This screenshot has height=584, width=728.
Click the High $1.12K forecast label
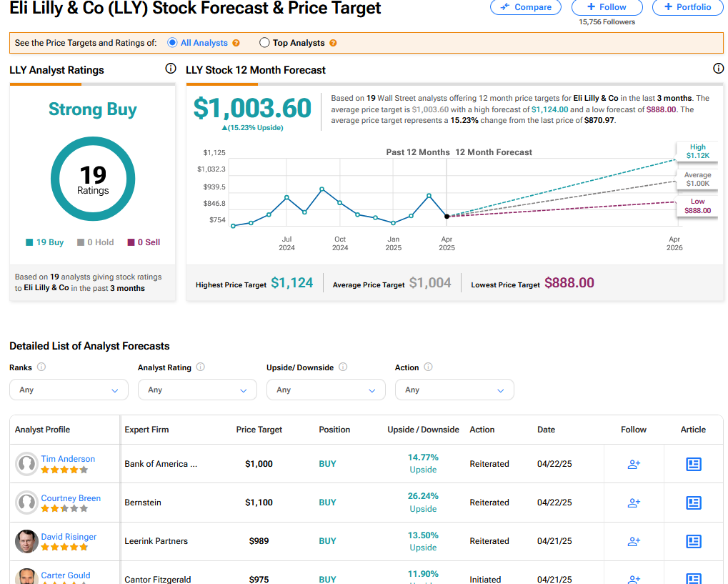coord(697,152)
